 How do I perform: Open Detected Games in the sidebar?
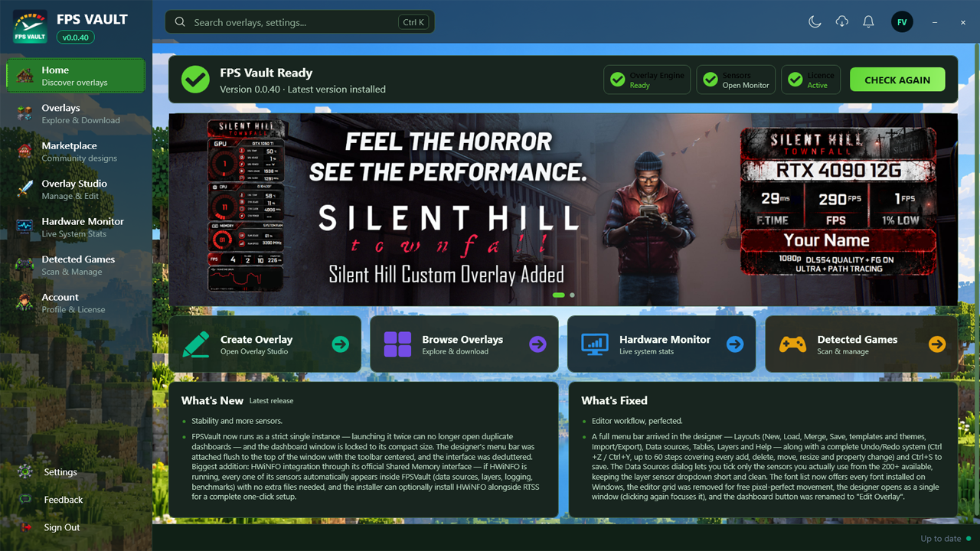pyautogui.click(x=76, y=266)
